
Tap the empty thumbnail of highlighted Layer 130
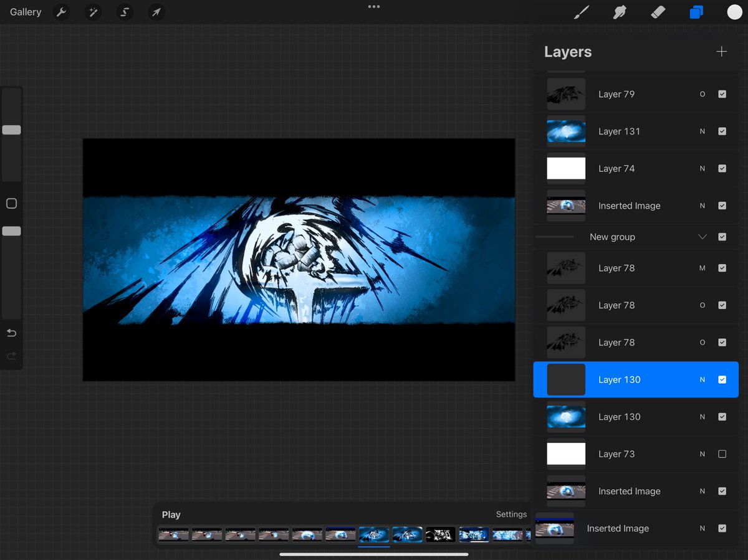566,379
